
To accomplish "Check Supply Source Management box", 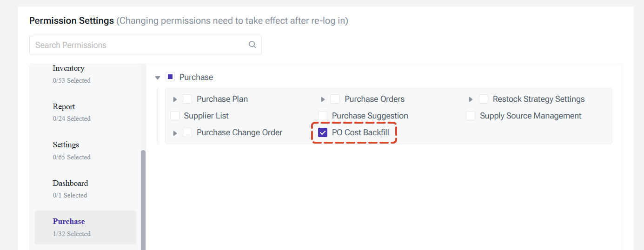I will point(471,116).
